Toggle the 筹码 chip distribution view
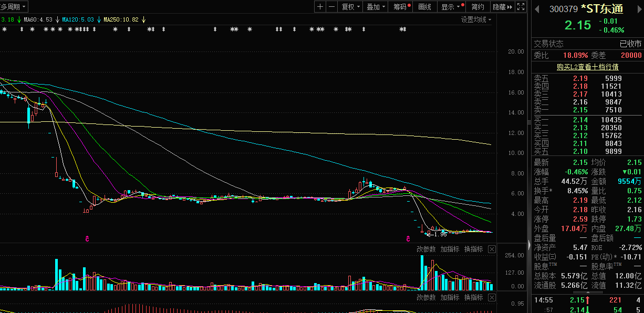644x313 pixels. 401,7
